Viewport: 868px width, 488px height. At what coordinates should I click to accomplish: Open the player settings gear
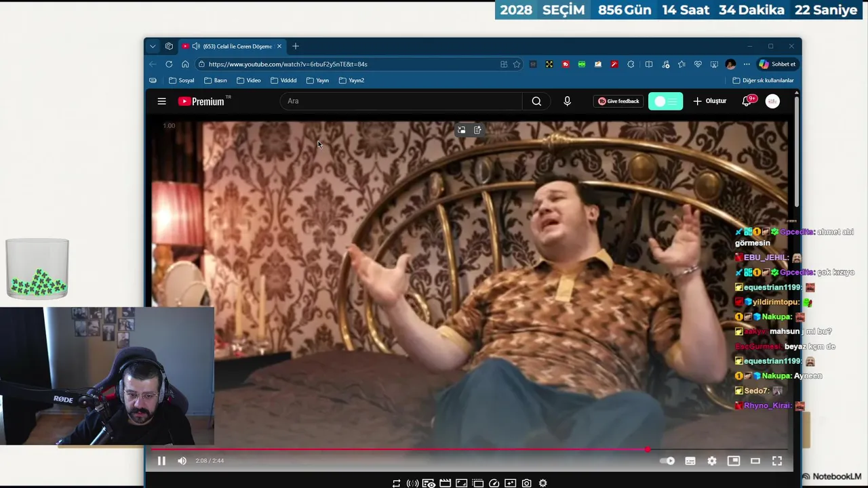tap(712, 461)
